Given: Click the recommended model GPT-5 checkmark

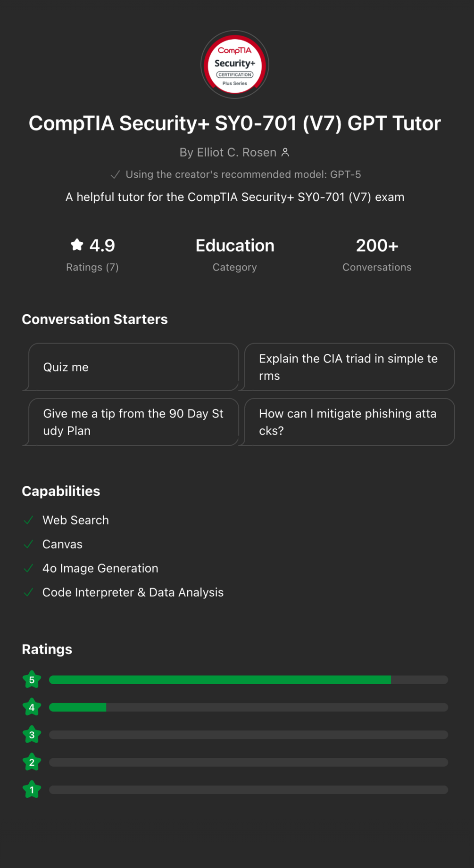Looking at the screenshot, I should click(115, 175).
